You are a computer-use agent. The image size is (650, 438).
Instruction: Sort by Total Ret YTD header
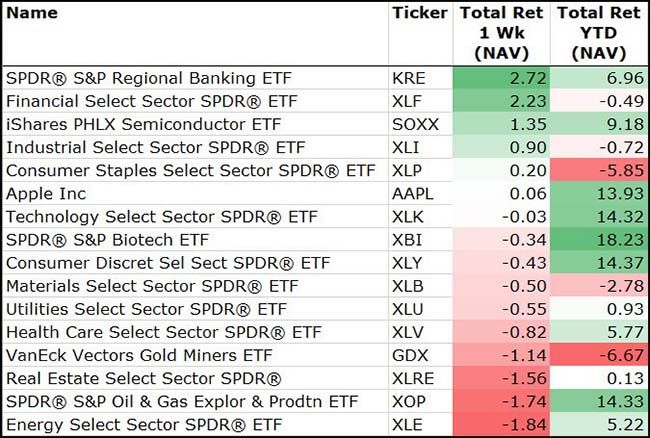click(x=598, y=33)
